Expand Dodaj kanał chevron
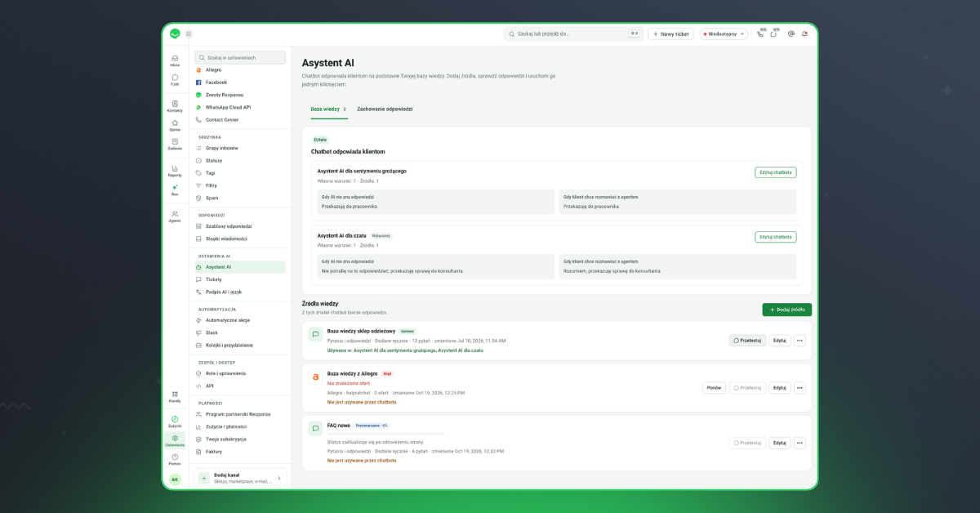980x513 pixels. (x=279, y=478)
